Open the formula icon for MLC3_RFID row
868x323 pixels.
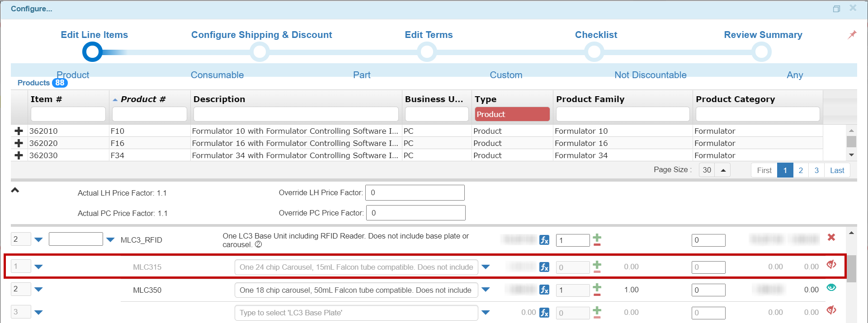pos(544,240)
